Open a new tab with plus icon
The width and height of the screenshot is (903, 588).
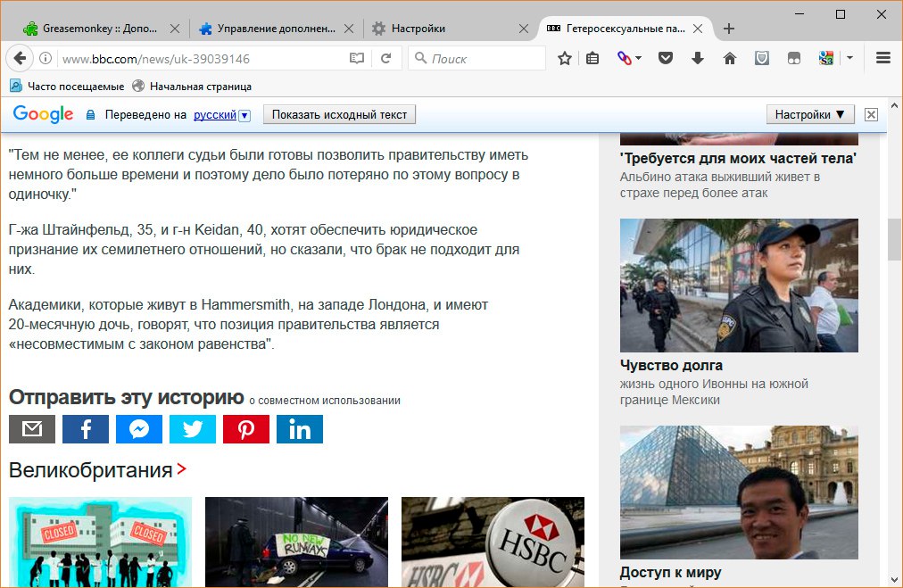728,29
